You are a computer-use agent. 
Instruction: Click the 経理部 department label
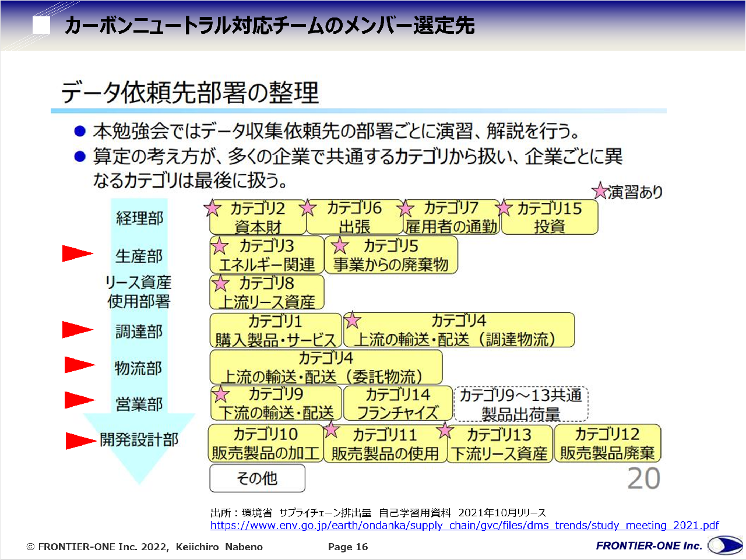pos(139,218)
